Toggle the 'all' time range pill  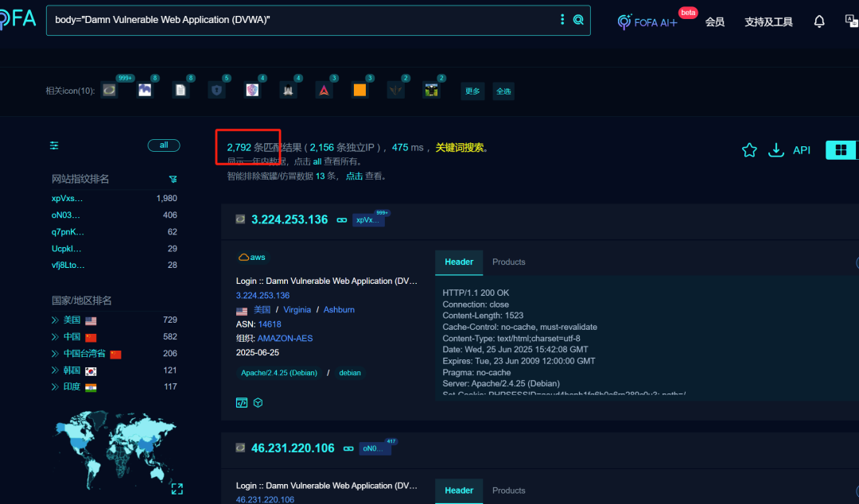(164, 145)
